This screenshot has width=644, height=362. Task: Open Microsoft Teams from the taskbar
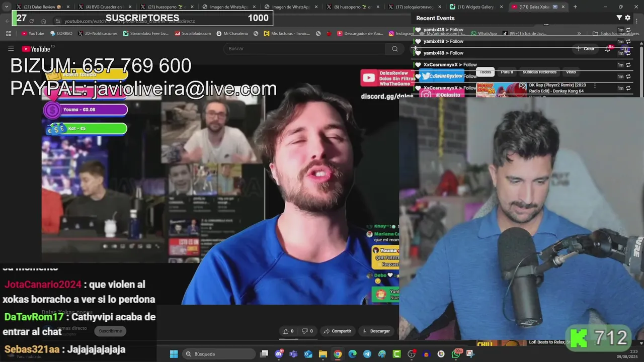tap(293, 354)
